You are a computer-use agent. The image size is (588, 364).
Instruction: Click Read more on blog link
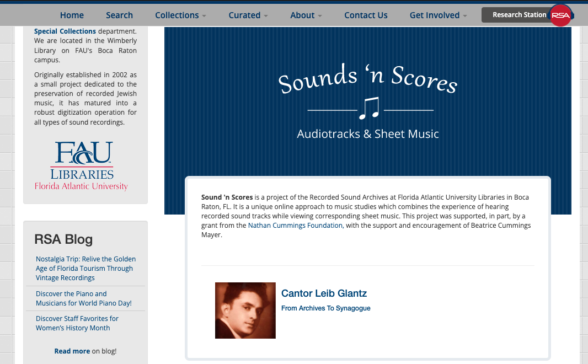point(72,351)
